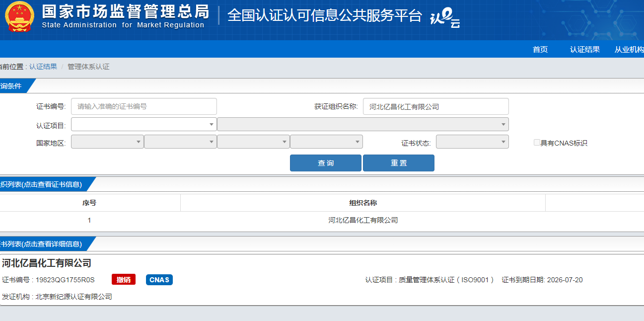Focus the 证书编号 input field

(144, 106)
